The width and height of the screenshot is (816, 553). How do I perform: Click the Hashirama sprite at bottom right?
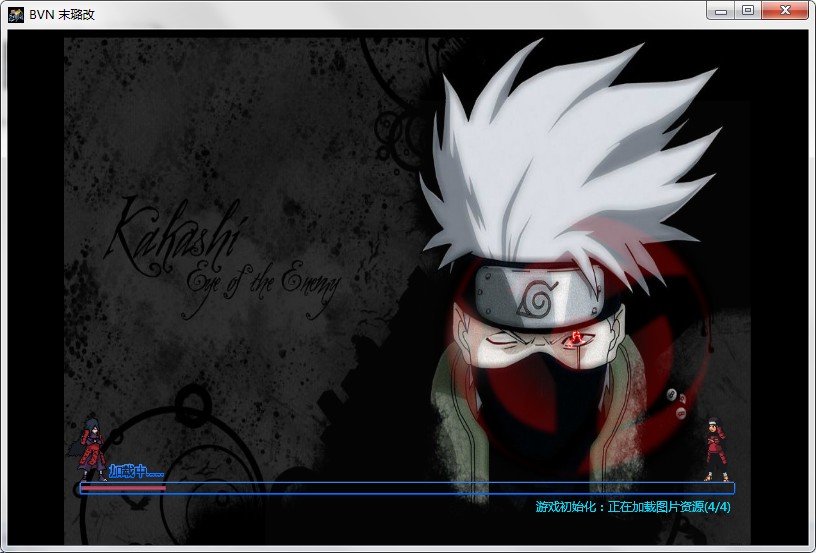pos(716,448)
